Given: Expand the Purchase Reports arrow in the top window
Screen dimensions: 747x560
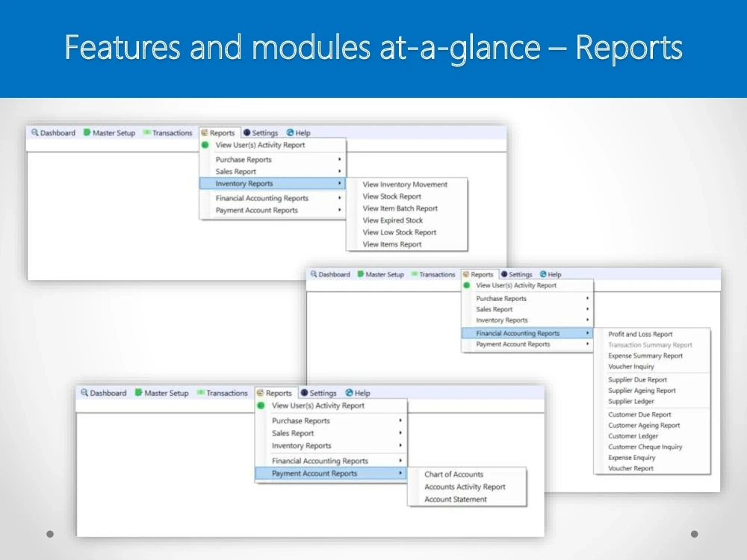Looking at the screenshot, I should pyautogui.click(x=340, y=159).
